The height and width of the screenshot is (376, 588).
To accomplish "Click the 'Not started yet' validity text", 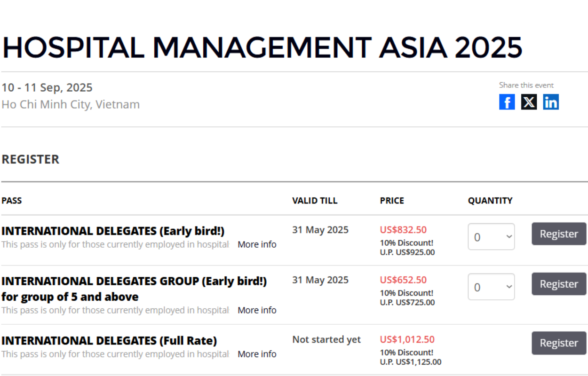I will tap(326, 339).
